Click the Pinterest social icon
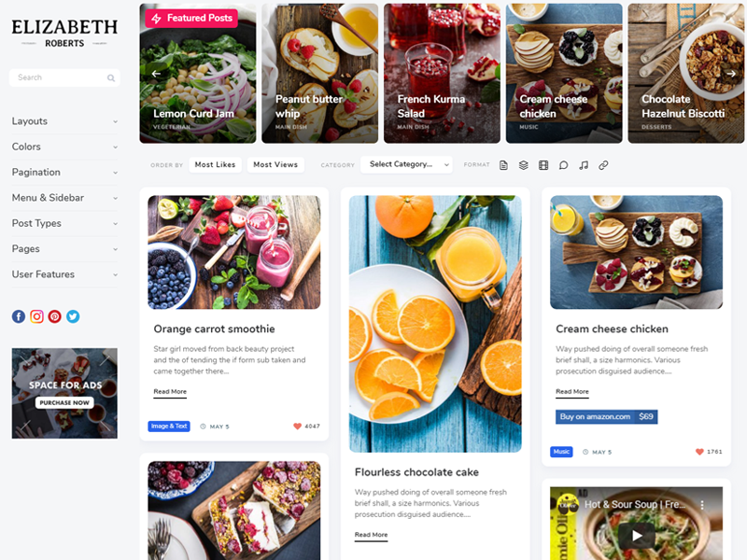 [x=55, y=316]
